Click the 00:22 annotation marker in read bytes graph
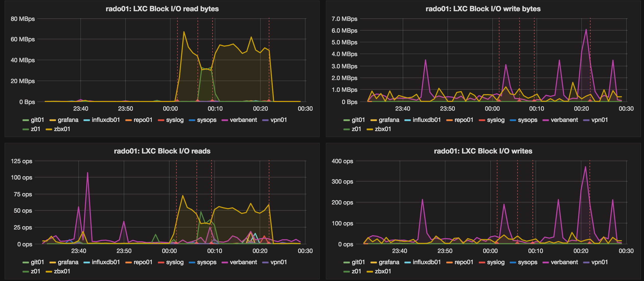 click(x=269, y=100)
